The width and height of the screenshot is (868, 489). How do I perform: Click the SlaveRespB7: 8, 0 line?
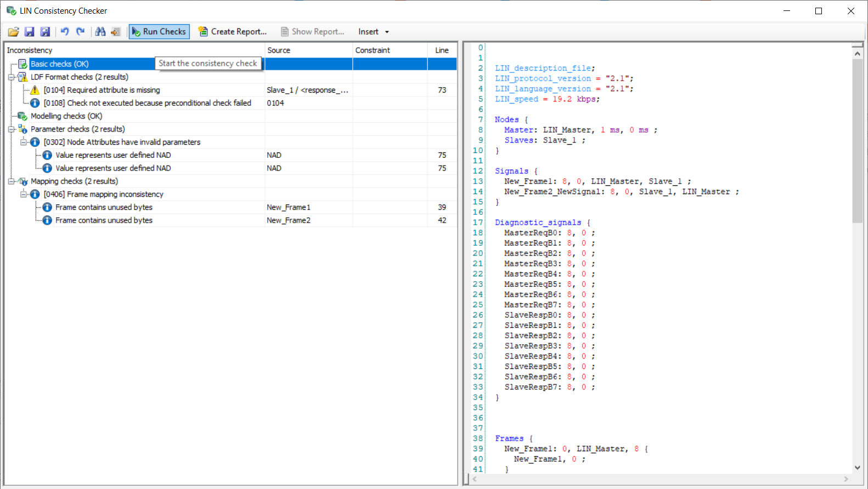point(549,387)
